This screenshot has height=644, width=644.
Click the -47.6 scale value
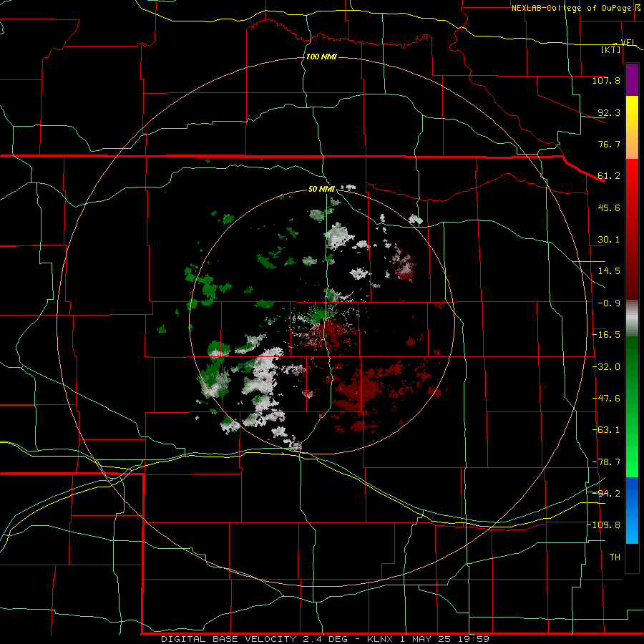coord(606,399)
